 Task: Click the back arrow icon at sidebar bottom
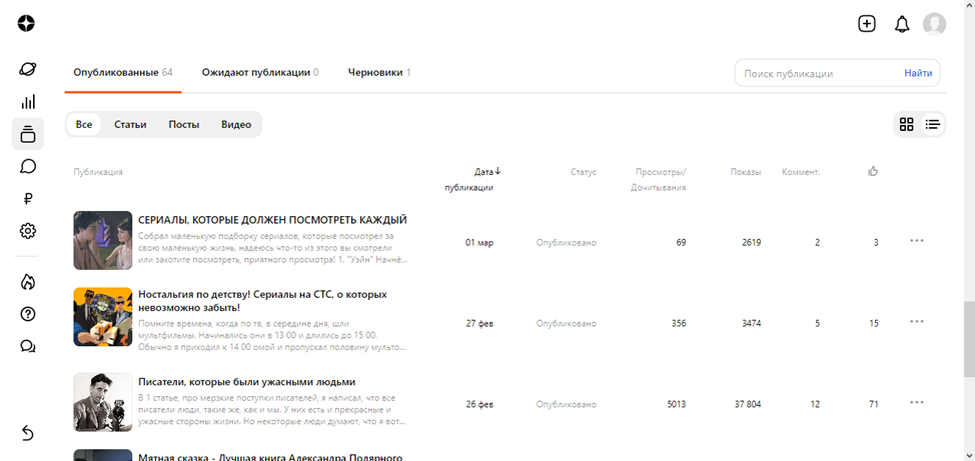pos(27,433)
